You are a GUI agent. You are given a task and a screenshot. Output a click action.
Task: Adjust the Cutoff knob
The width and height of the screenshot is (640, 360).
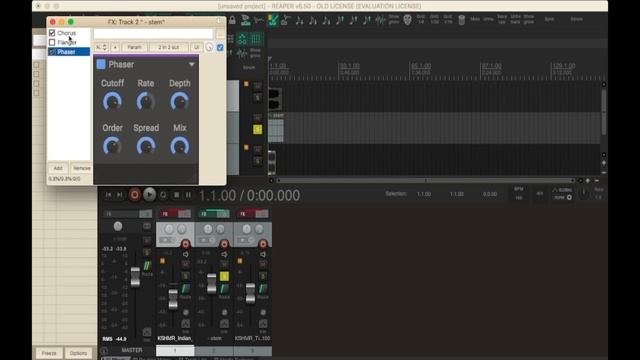112,101
